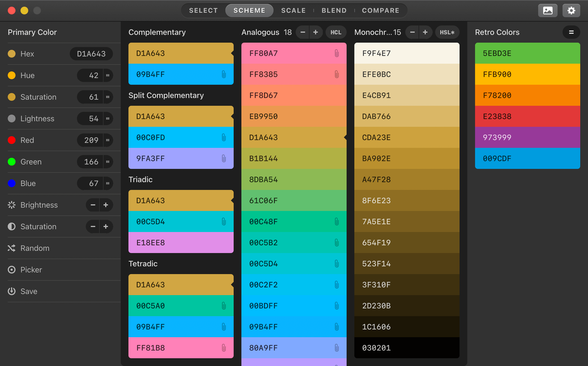Screen dimensions: 588x366
Task: Open the Hue slider popup handle
Action: coord(108,75)
